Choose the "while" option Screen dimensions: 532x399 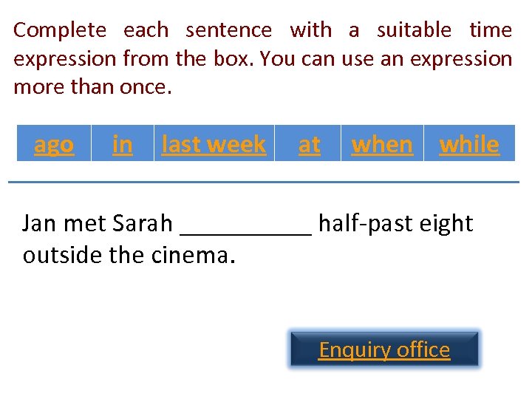coord(469,144)
